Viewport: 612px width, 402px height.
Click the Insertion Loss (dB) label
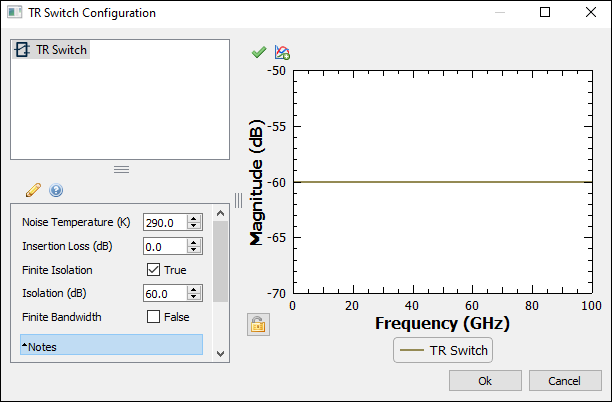[67, 246]
